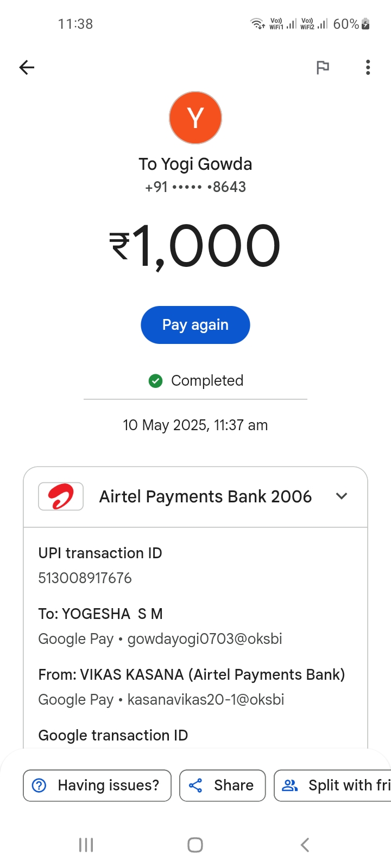Tap the Share button
391x868 pixels.
pos(222,785)
